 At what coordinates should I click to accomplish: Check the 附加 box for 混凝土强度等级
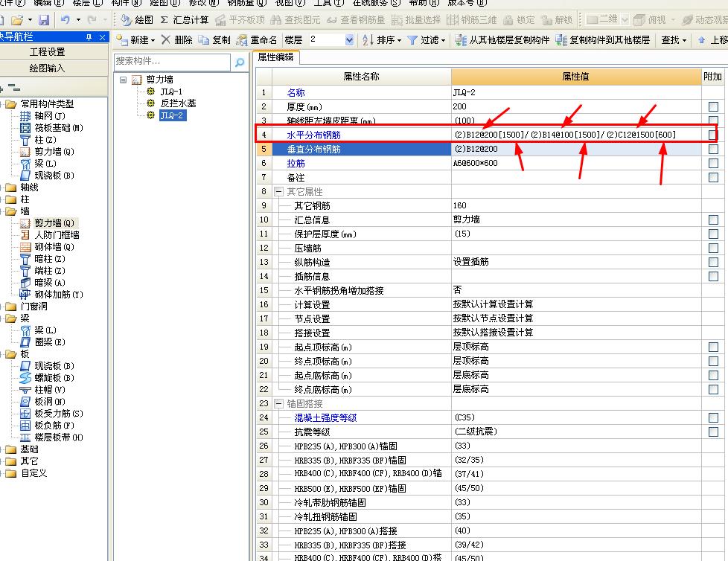(713, 418)
